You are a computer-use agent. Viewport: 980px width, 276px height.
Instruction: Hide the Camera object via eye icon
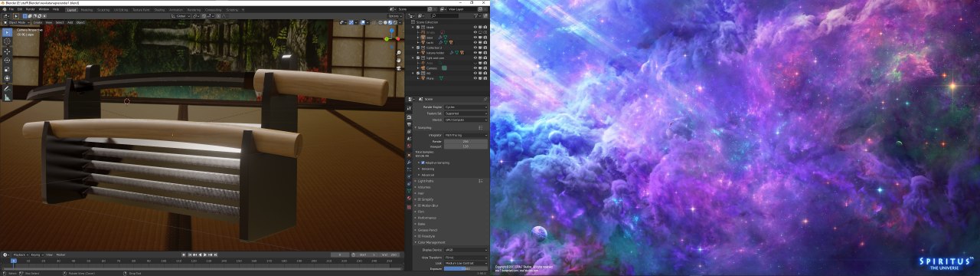[x=475, y=67]
